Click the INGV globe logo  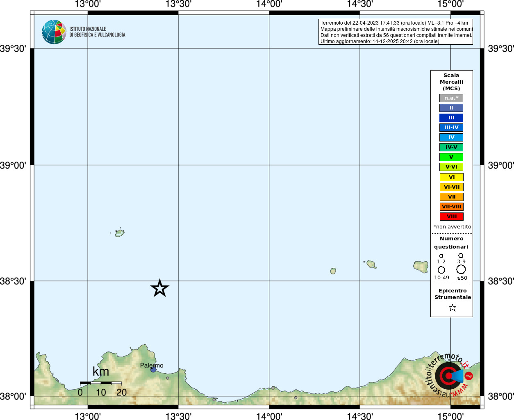tap(54, 32)
